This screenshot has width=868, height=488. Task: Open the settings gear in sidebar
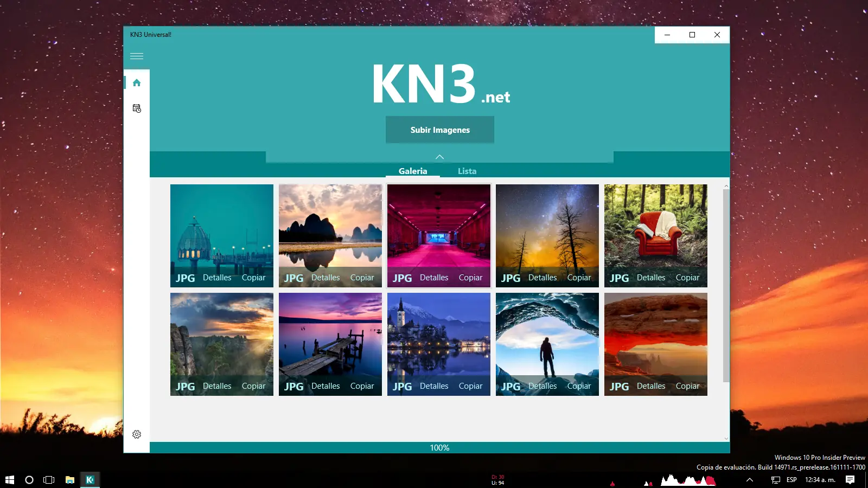[137, 434]
